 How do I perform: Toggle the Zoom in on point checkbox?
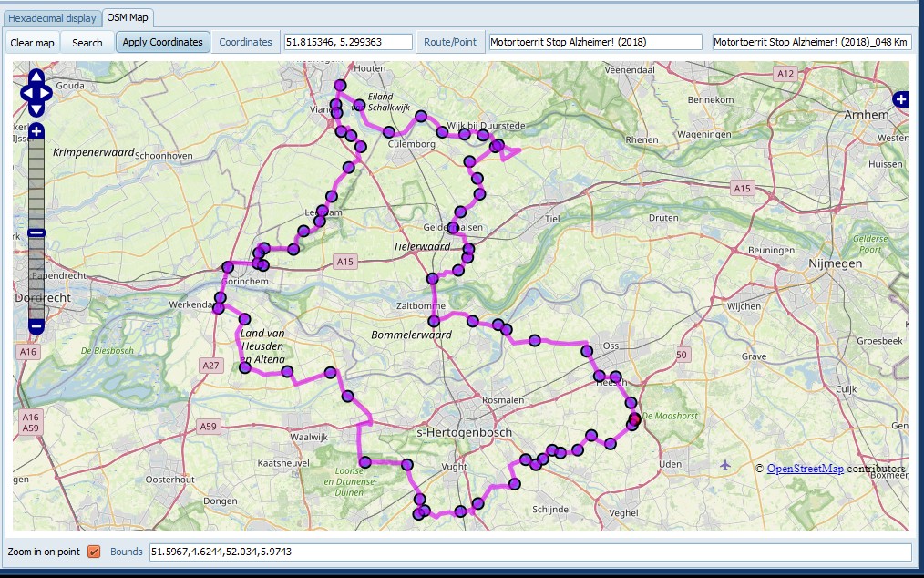tap(94, 552)
